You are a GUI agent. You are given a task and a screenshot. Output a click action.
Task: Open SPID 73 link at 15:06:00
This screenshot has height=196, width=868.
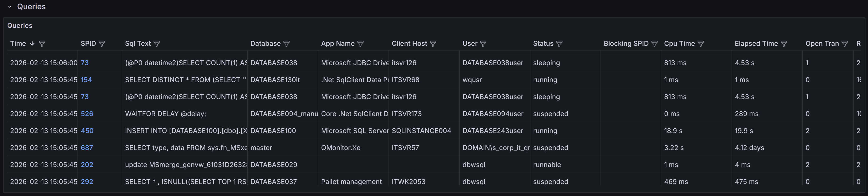(85, 63)
